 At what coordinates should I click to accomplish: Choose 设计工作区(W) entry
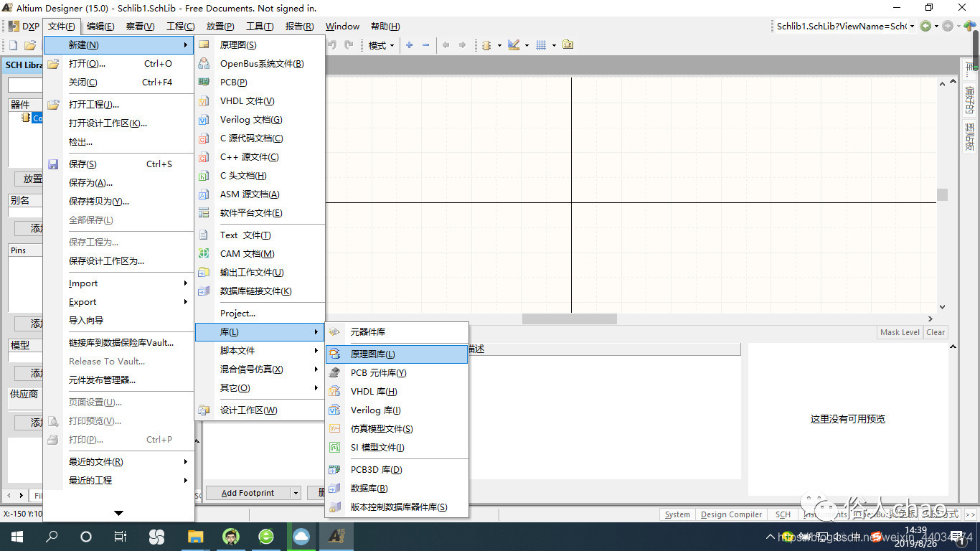coord(260,410)
